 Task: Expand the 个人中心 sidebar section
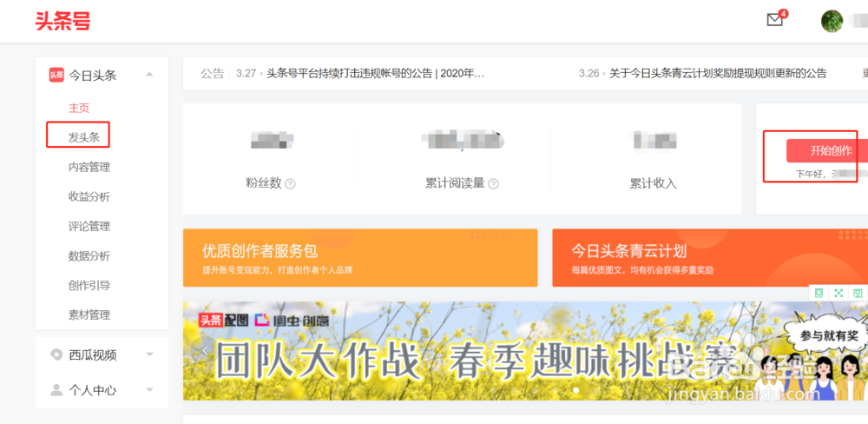click(x=149, y=389)
